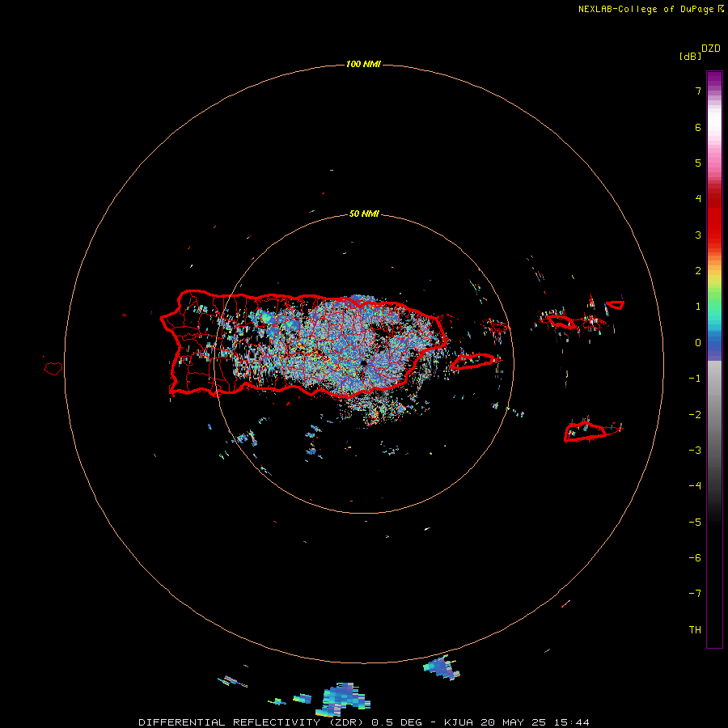The height and width of the screenshot is (728, 728).
Task: Click the 3 value on color scale
Action: [698, 235]
